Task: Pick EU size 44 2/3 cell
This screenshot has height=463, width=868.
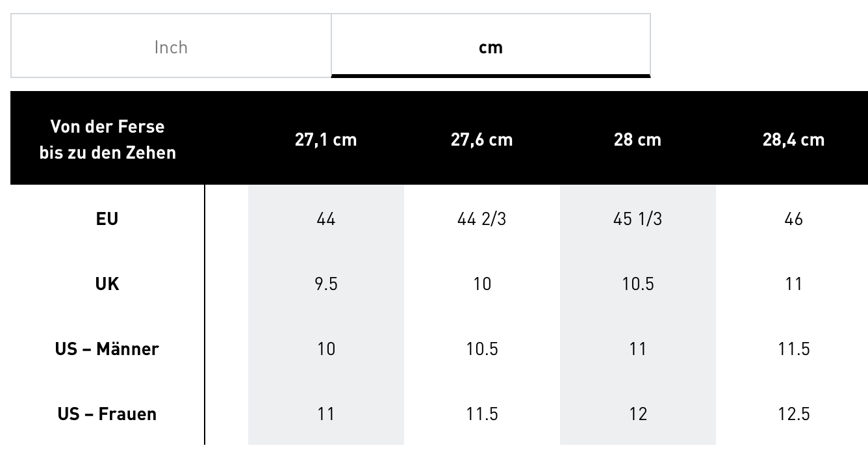Action: click(x=481, y=218)
